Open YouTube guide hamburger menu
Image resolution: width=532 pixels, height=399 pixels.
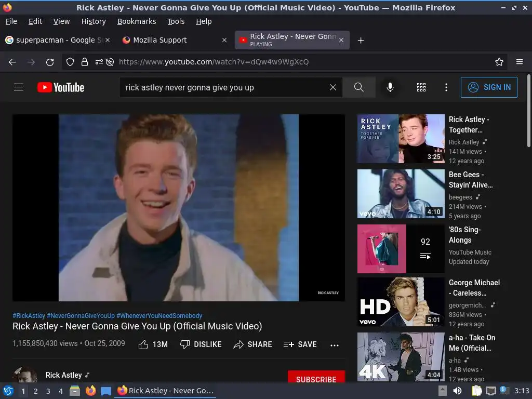point(19,87)
